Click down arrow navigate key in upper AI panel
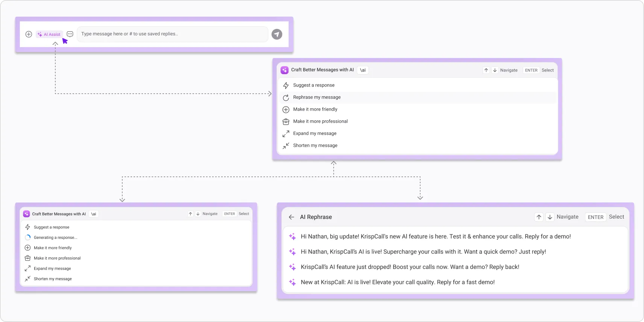Screen dimensions: 644x322 click(495, 70)
